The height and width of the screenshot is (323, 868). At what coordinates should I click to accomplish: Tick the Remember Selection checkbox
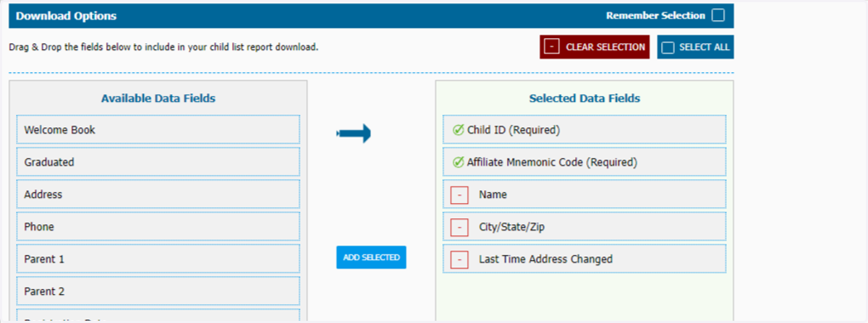click(718, 16)
